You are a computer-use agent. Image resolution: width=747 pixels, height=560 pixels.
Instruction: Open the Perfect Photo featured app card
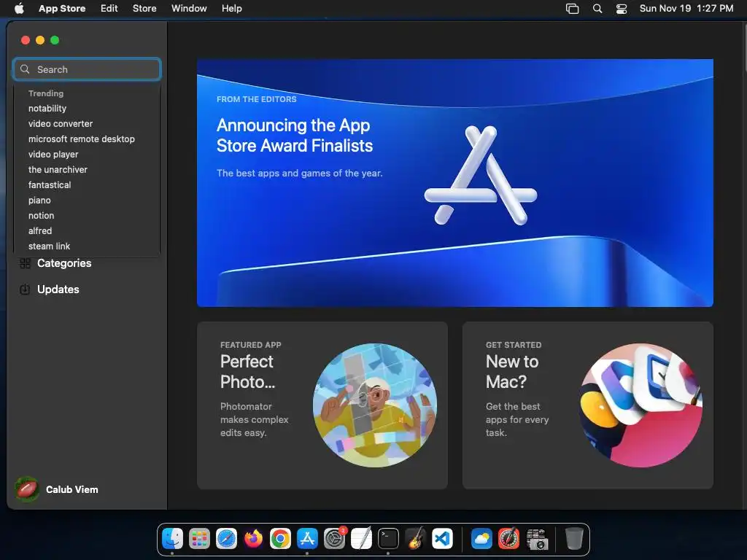[322, 405]
